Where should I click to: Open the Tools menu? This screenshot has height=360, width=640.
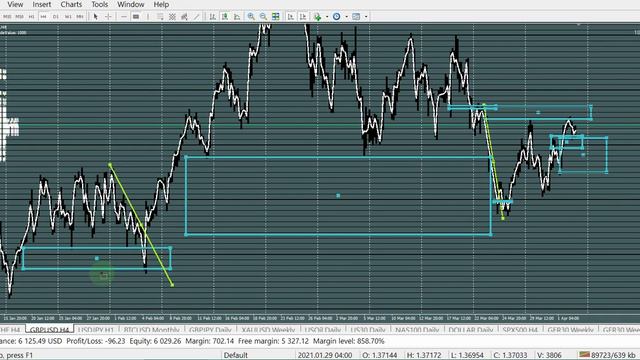click(100, 4)
